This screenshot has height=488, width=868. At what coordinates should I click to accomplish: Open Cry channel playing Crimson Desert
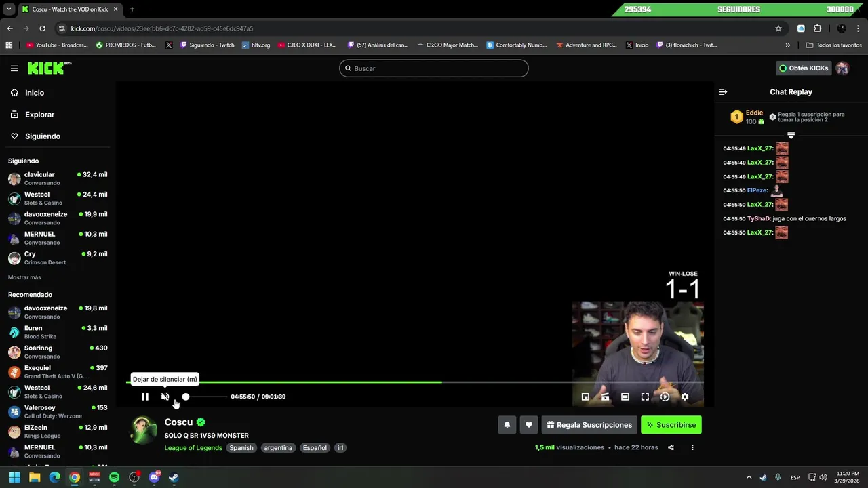(x=58, y=258)
